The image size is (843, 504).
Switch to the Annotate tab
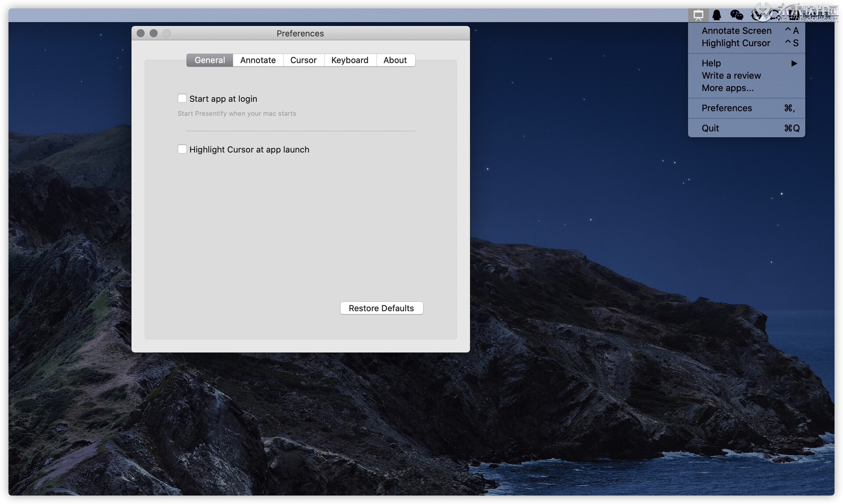258,60
